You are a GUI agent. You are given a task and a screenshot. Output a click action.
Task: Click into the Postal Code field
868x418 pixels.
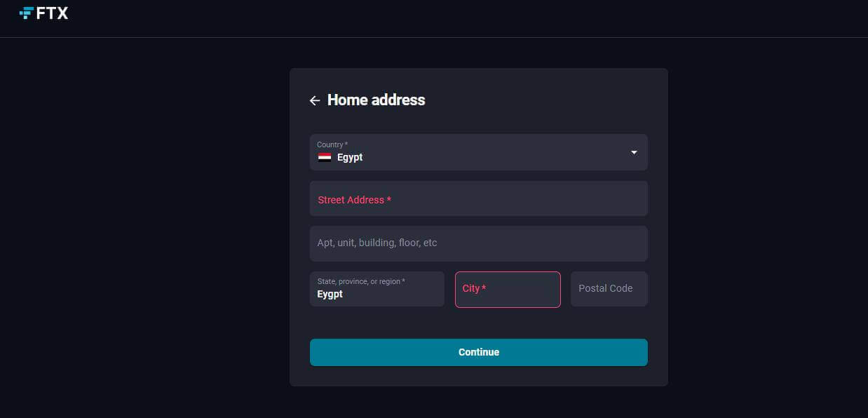(609, 289)
